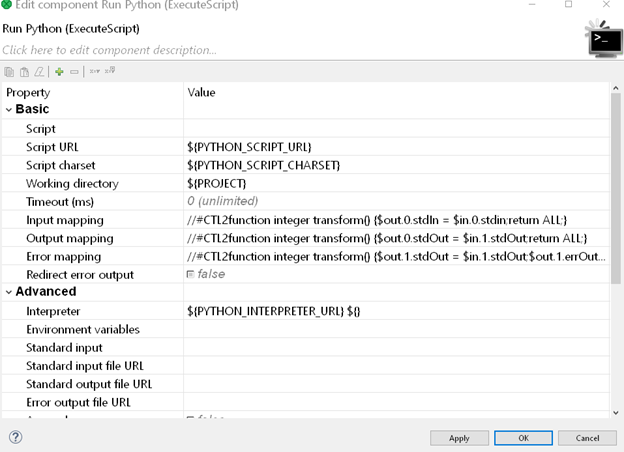Select the Script property row
The height and width of the screenshot is (452, 624).
tap(306, 129)
